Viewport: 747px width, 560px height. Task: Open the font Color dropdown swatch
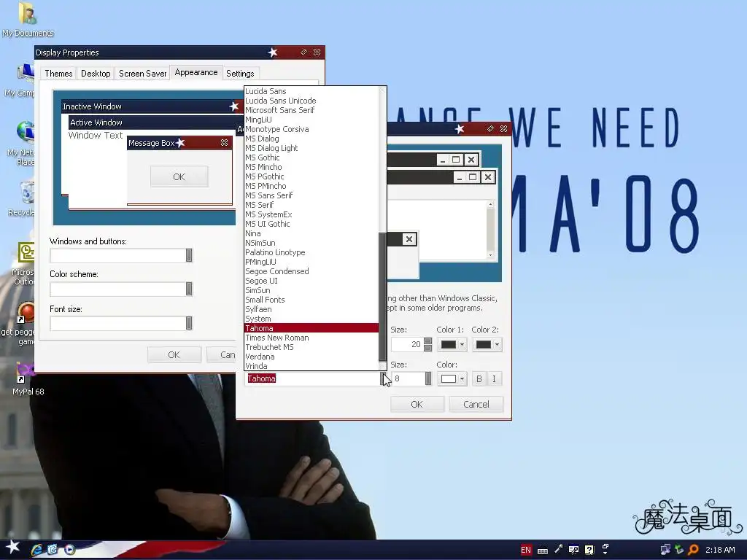(x=452, y=378)
